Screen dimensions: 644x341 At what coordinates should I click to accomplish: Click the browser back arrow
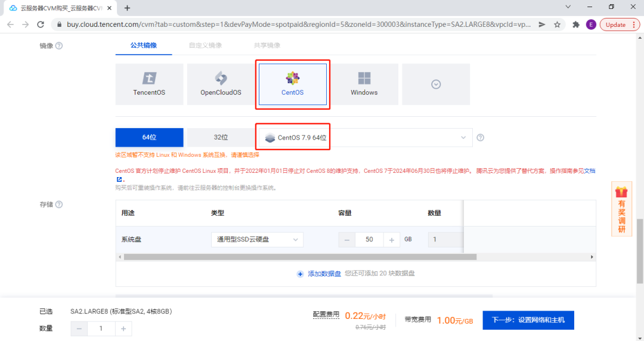10,24
